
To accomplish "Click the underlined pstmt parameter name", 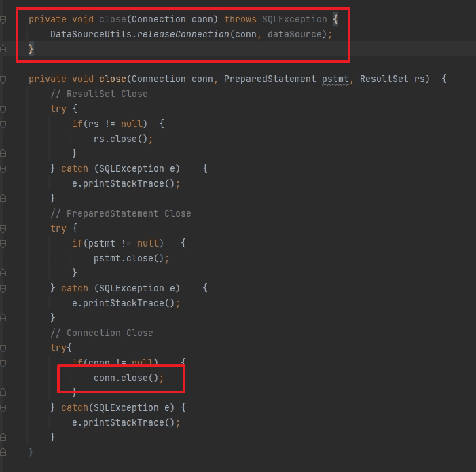I will tap(335, 79).
